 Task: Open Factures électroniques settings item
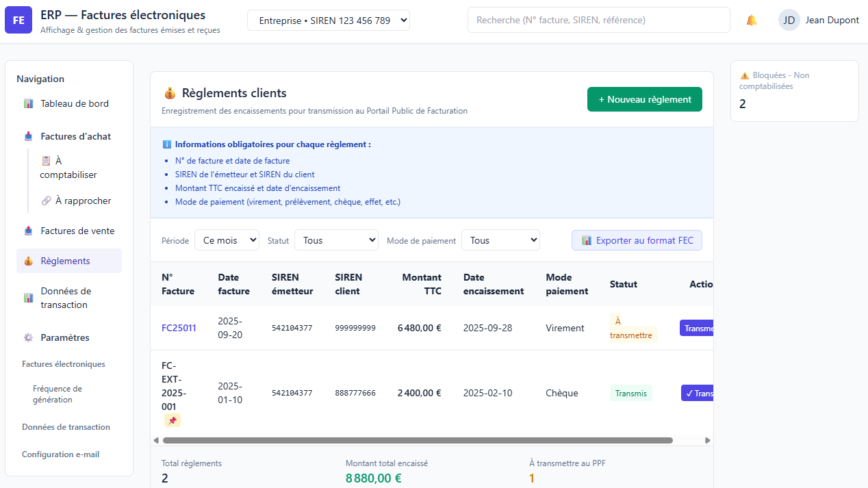pos(64,364)
